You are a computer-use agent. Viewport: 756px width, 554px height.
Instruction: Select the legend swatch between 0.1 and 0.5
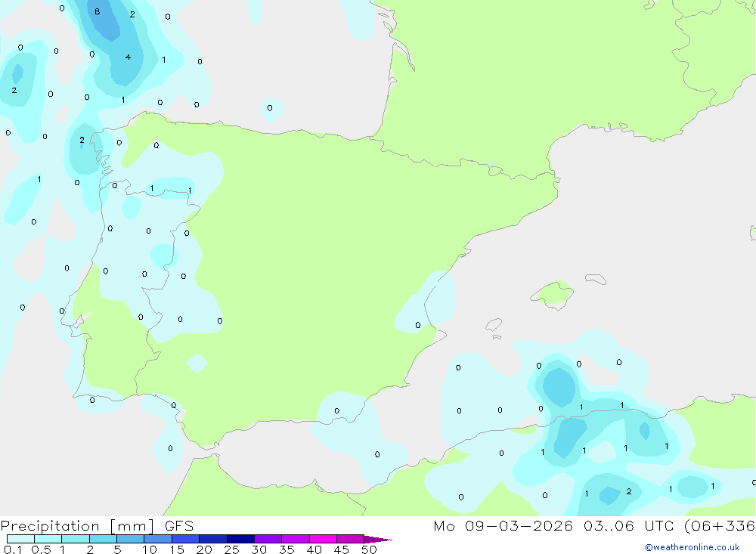point(20,539)
